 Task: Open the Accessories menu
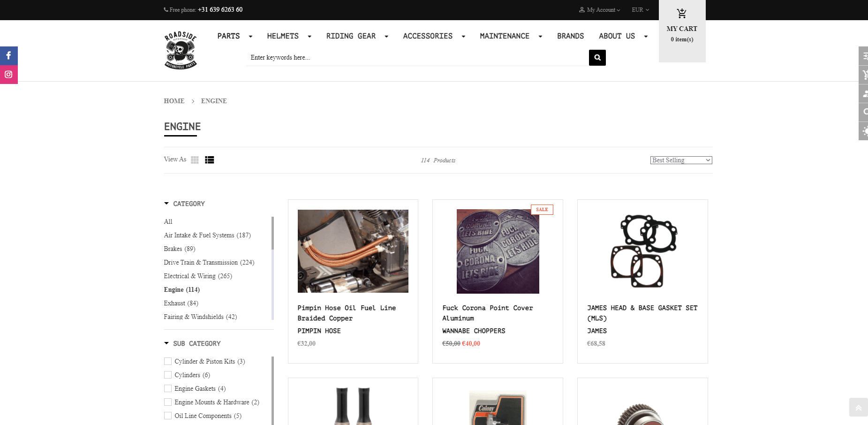[x=428, y=36]
